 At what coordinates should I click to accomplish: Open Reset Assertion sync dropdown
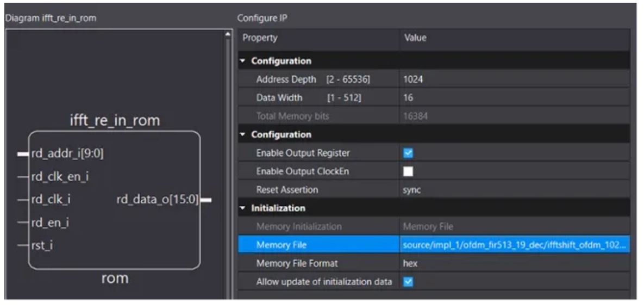514,190
